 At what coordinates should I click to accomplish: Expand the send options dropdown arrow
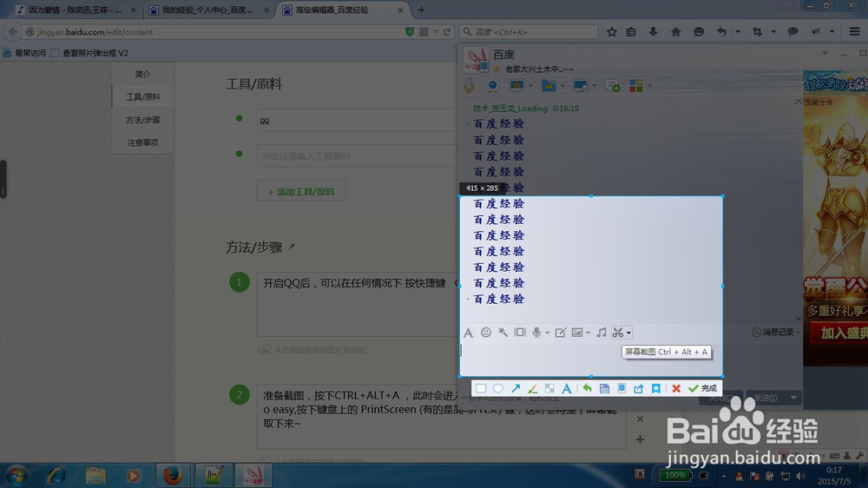click(x=793, y=397)
